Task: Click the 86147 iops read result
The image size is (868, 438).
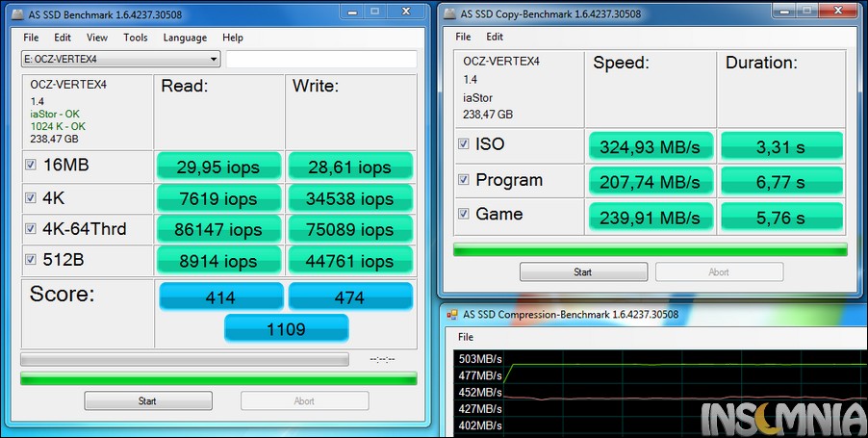Action: pyautogui.click(x=218, y=229)
